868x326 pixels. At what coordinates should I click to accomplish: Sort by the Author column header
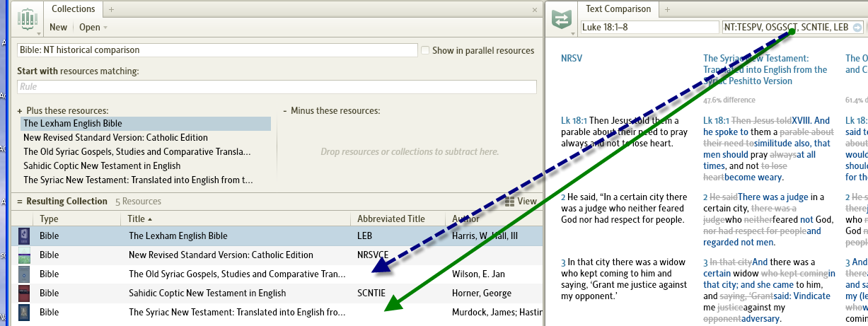tap(494, 219)
